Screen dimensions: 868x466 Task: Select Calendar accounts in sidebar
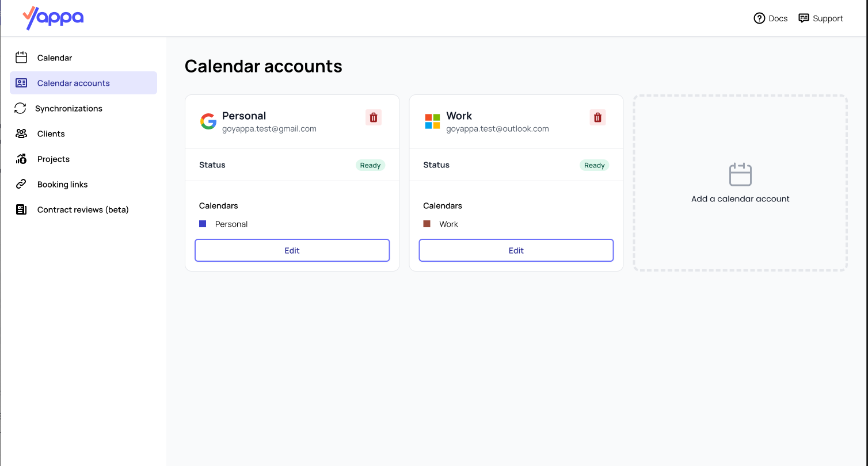[83, 83]
